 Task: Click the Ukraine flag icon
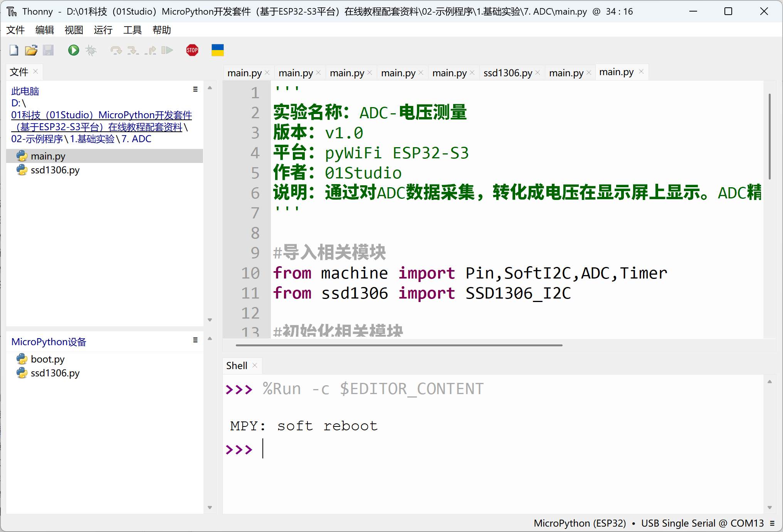(217, 50)
